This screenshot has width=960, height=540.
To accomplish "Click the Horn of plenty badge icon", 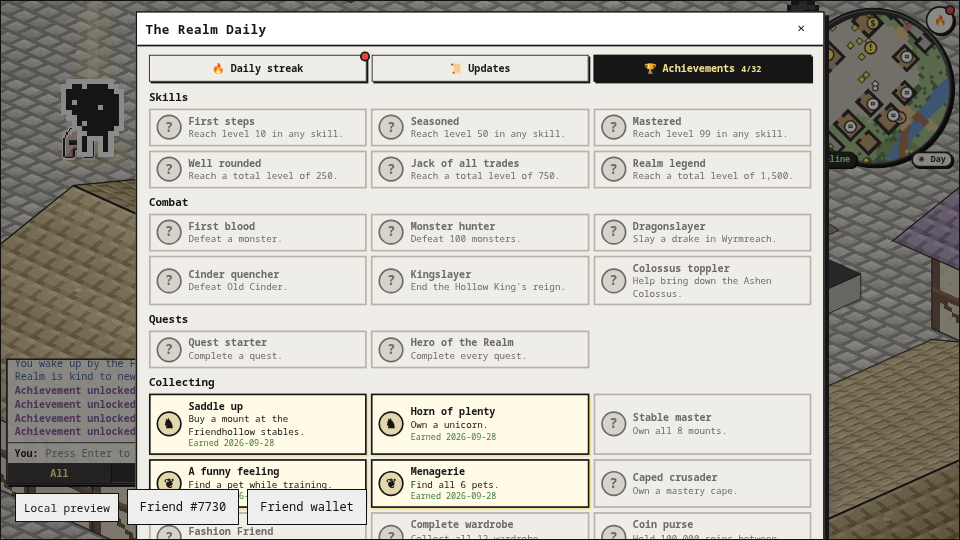I will (391, 424).
